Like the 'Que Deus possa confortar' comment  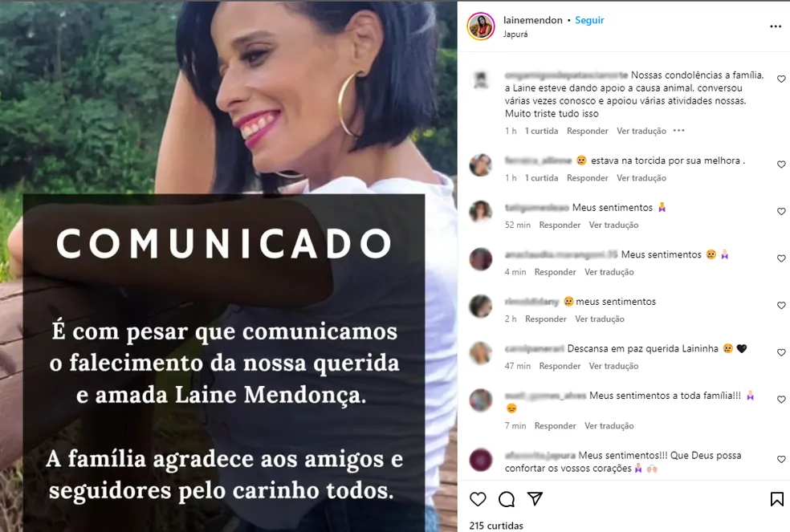click(x=781, y=460)
